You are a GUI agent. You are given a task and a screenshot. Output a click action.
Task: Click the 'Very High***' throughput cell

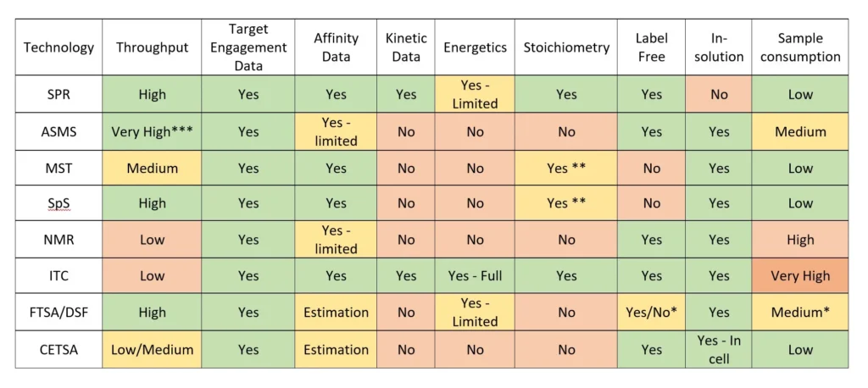tap(152, 131)
